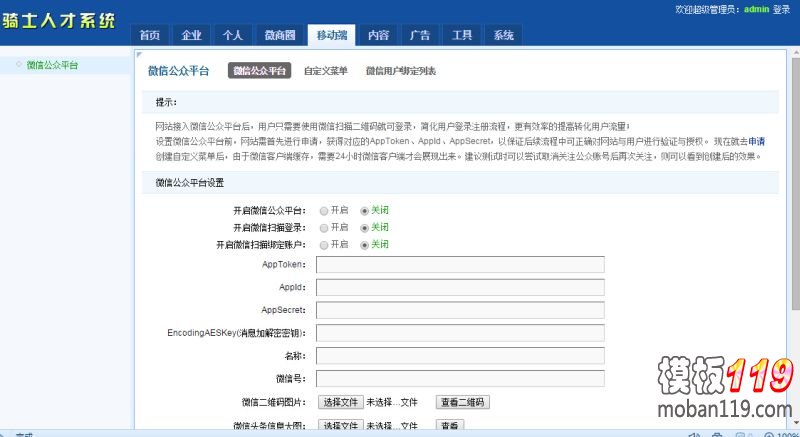The width and height of the screenshot is (800, 437).
Task: Focus the EncodingAESKey input field
Action: click(x=460, y=333)
